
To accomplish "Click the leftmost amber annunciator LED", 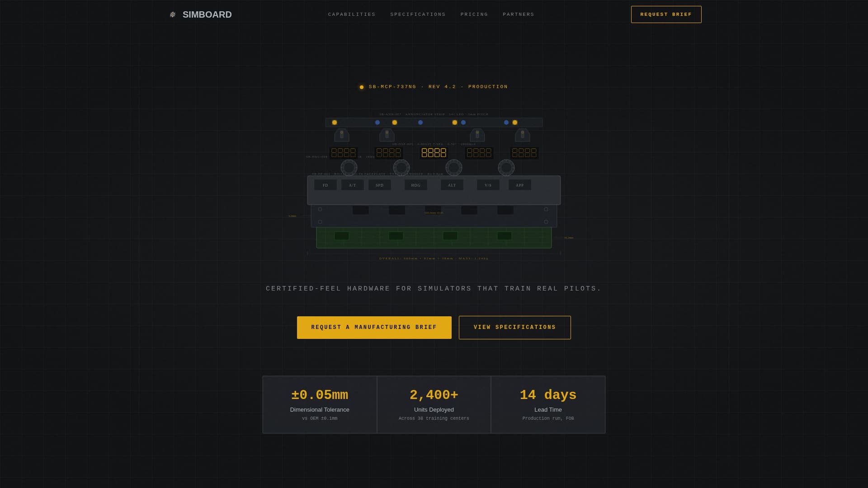I will pyautogui.click(x=335, y=122).
